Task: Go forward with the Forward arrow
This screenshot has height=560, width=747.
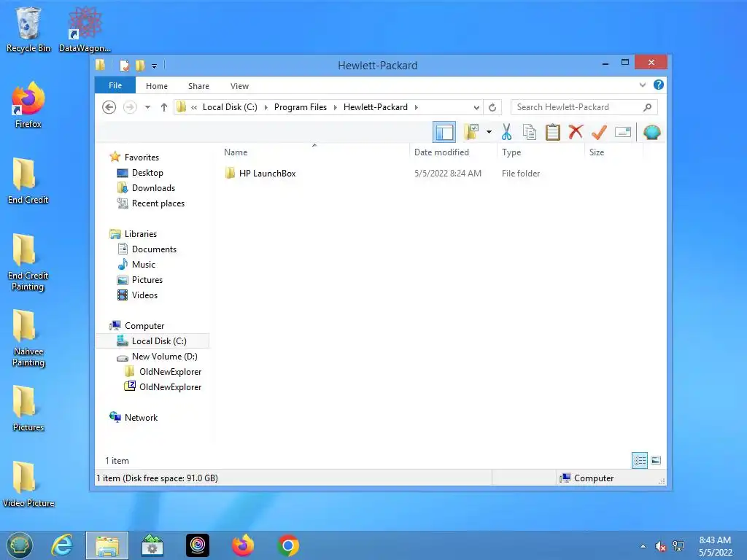Action: (130, 107)
